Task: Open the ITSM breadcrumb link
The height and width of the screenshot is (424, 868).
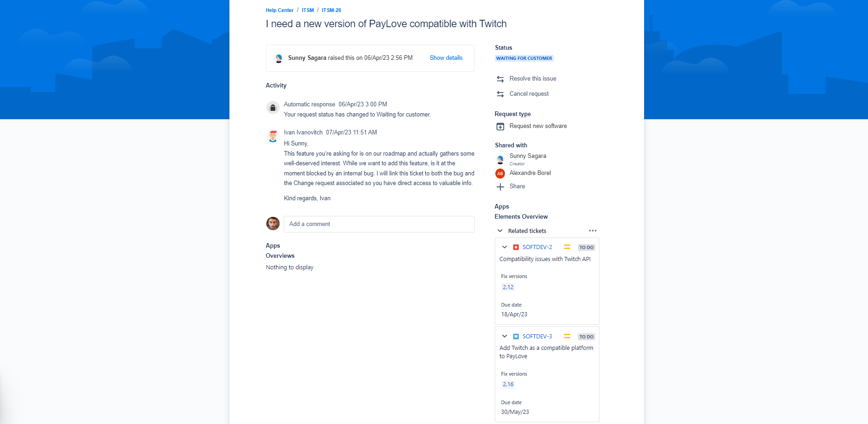Action: point(308,10)
